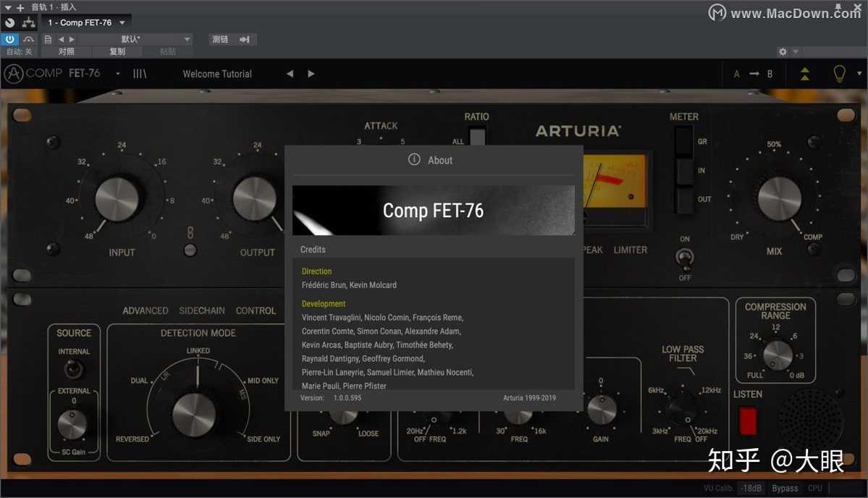Click the SC Gain knob
Image resolution: width=868 pixels, height=498 pixels.
point(72,425)
